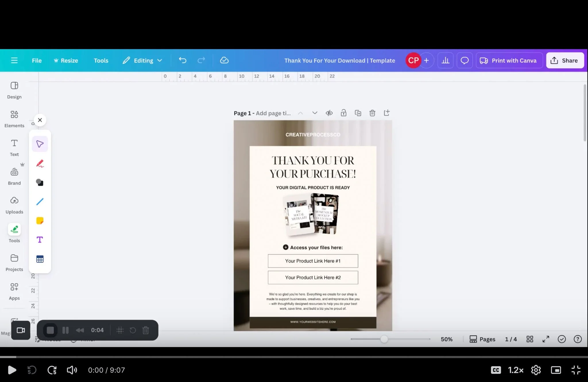Restart the recording with the circular arrow
The height and width of the screenshot is (382, 588).
coord(133,330)
